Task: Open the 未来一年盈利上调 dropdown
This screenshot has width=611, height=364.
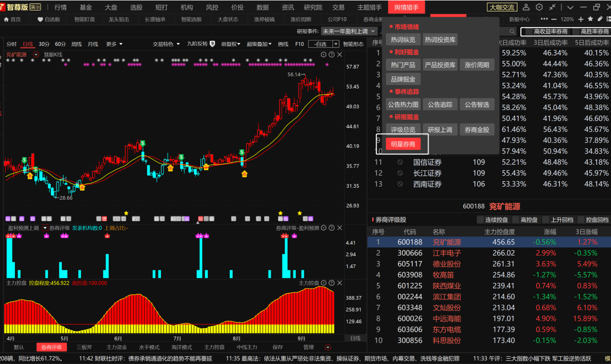Action: coord(348,31)
